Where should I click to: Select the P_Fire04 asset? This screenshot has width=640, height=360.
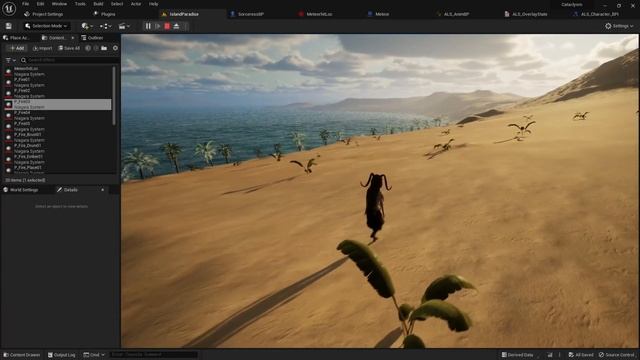58,116
